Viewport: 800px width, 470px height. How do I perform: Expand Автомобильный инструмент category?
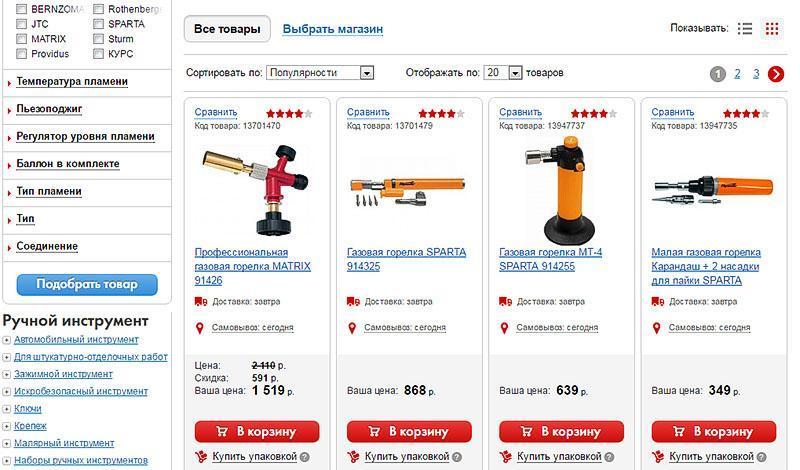point(76,340)
